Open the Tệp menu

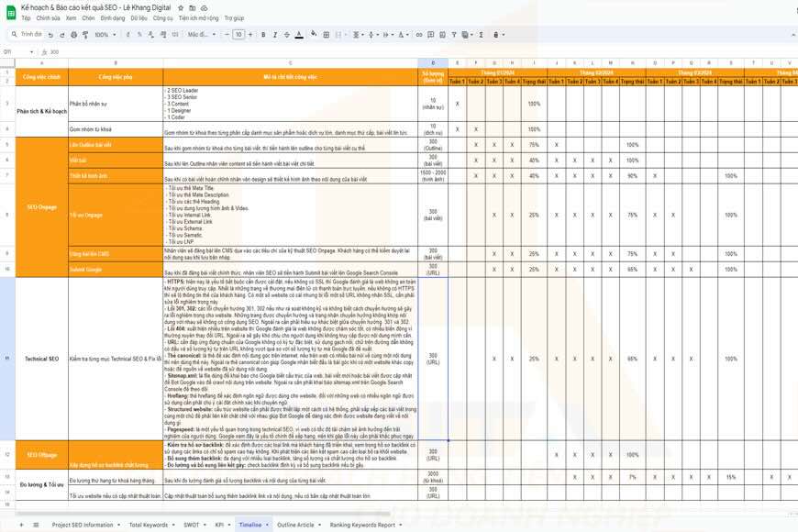click(26, 17)
